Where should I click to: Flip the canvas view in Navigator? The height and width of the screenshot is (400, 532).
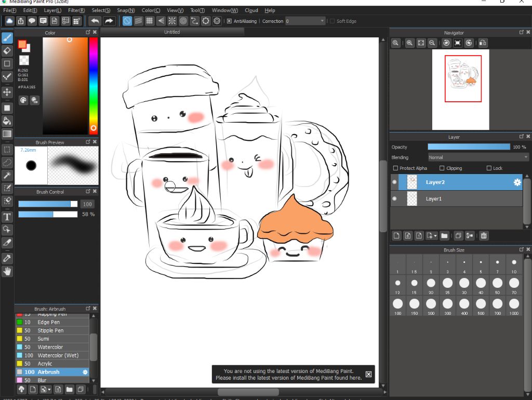483,43
